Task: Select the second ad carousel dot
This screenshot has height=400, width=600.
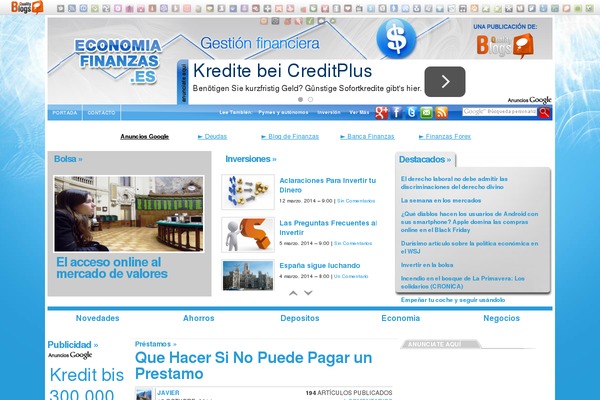Action: pos(310,100)
